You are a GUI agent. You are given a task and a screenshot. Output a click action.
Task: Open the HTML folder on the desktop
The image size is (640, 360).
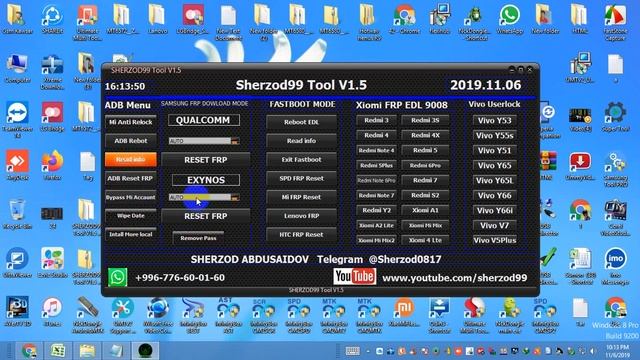tap(580, 19)
